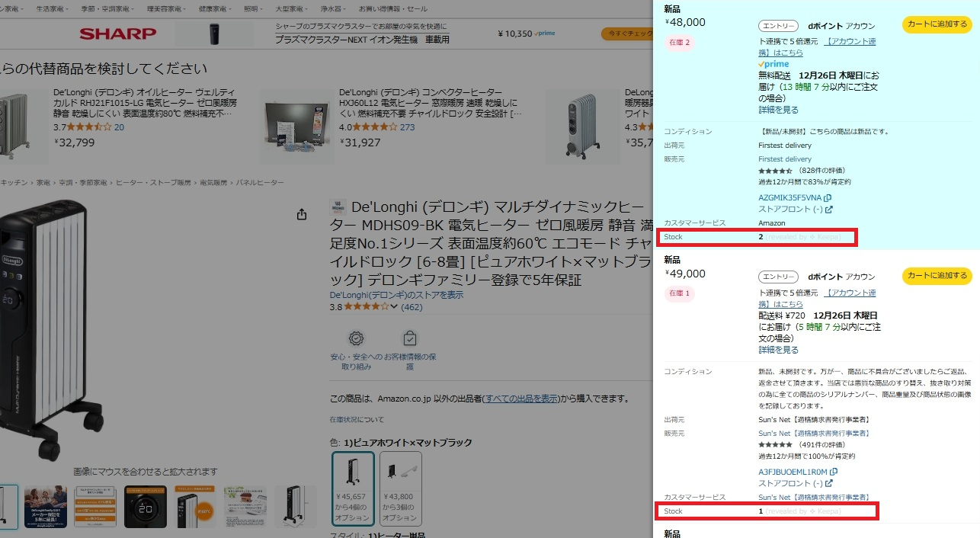980x538 pixels.
Task: Click prime logo in the ¥48,000 offer
Action: click(x=773, y=65)
